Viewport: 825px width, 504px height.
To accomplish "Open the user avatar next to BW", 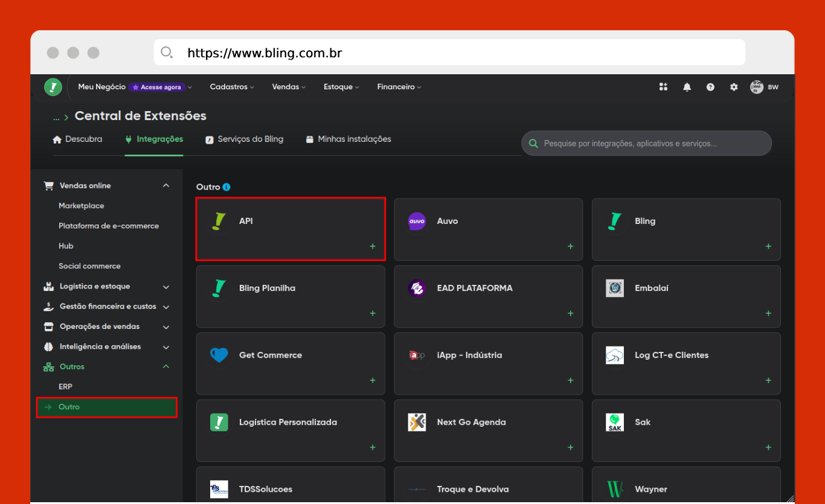I will pyautogui.click(x=757, y=87).
